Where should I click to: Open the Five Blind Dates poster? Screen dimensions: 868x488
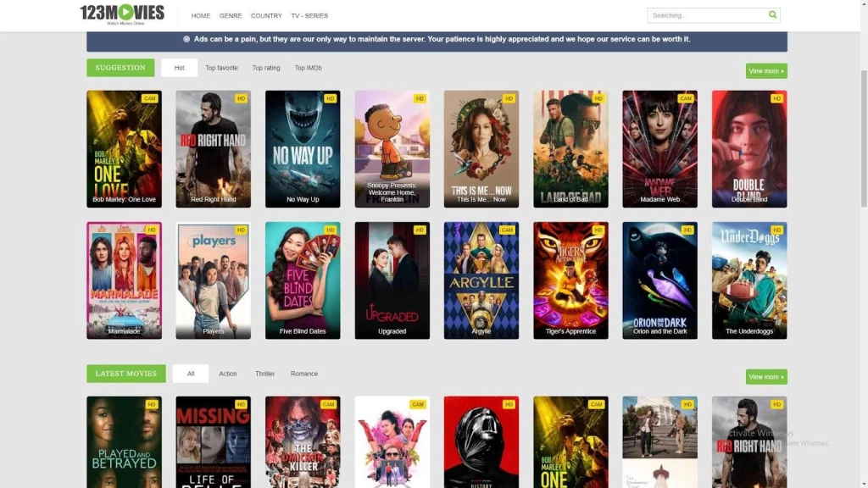(303, 280)
